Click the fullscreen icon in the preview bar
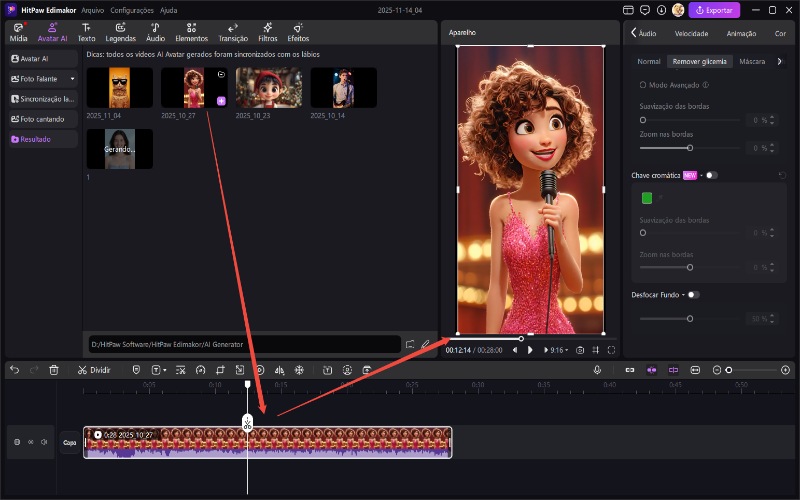The height and width of the screenshot is (500, 800). pyautogui.click(x=611, y=350)
